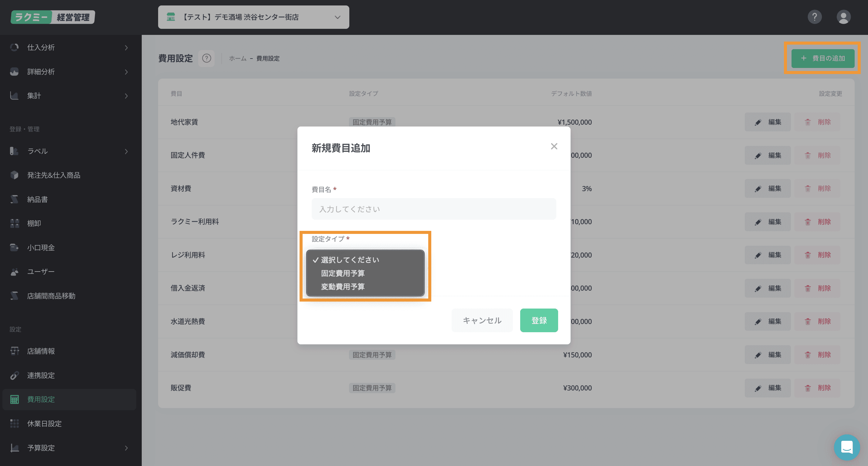This screenshot has width=868, height=466.
Task: Expand the ラベル sidebar submenu
Action: pyautogui.click(x=126, y=151)
